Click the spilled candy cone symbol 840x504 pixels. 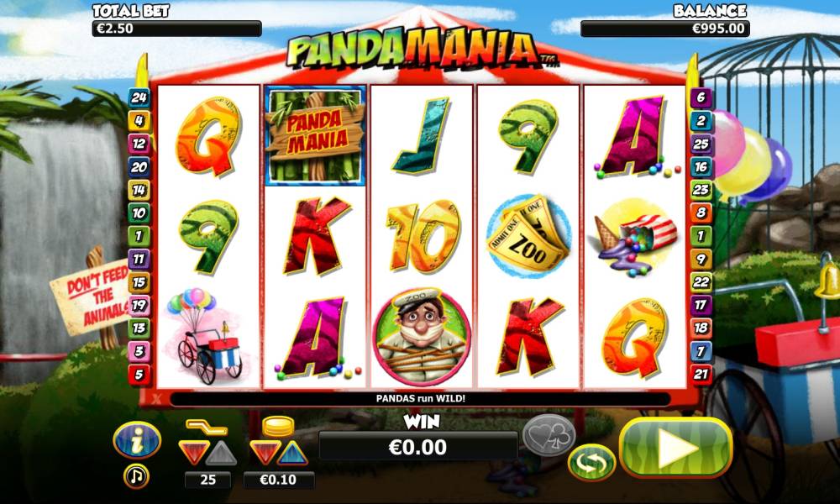[x=634, y=237]
